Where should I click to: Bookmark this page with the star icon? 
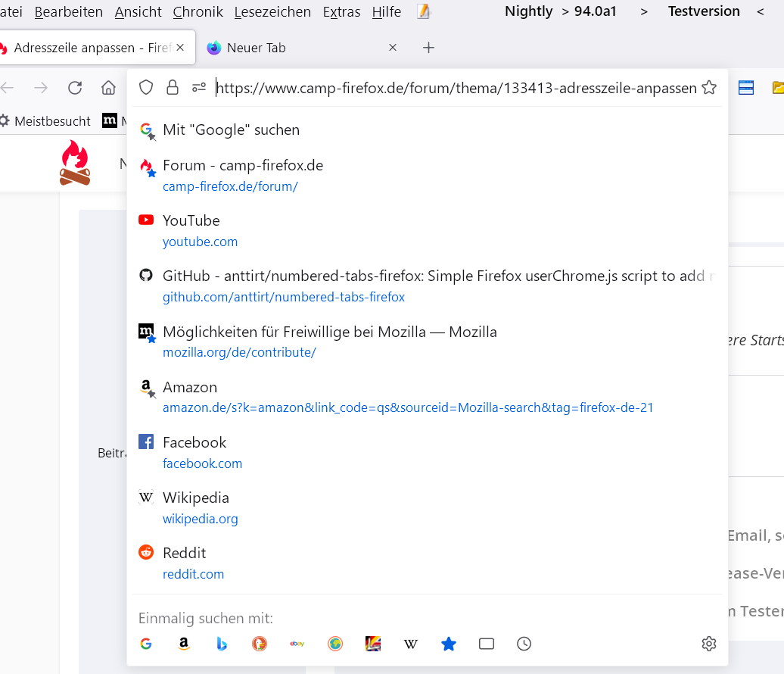(x=709, y=88)
